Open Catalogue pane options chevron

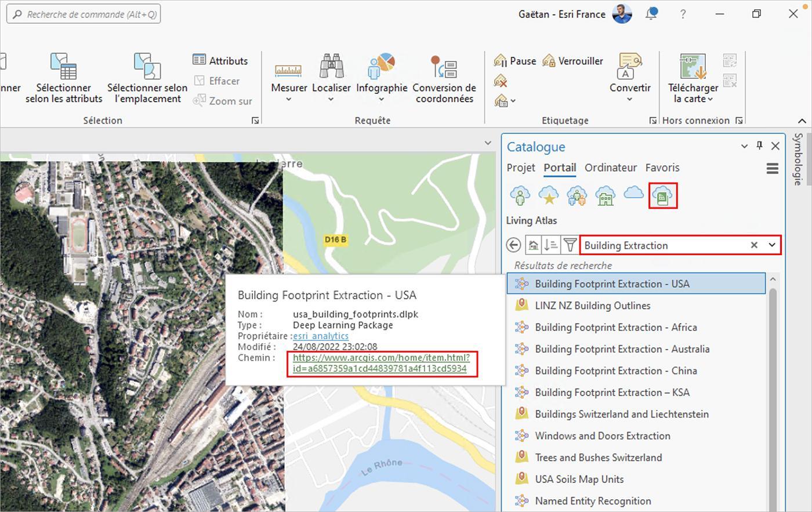pos(745,146)
